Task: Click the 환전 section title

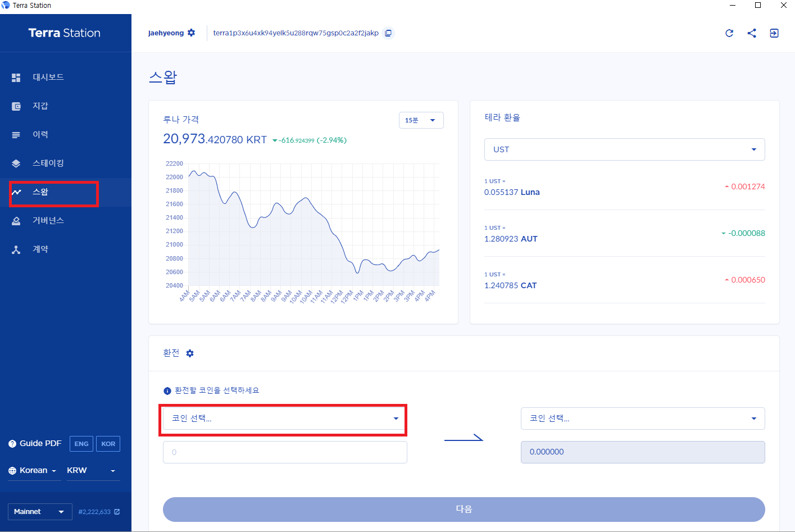Action: (171, 353)
